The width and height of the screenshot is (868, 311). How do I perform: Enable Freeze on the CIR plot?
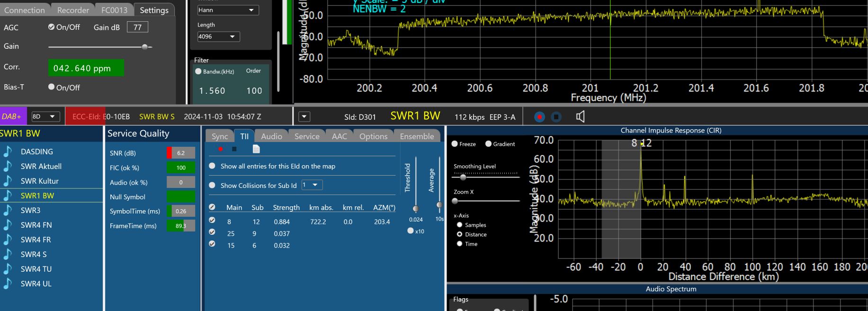455,144
